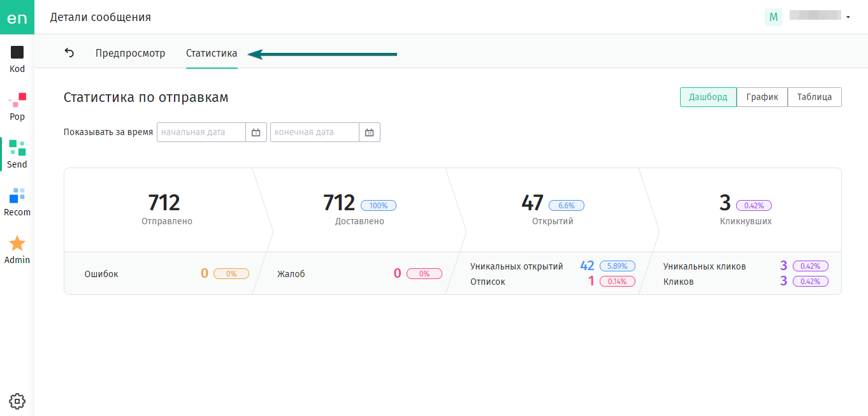Open the settings gear icon
Viewport: 868px width, 416px height.
coord(17,401)
